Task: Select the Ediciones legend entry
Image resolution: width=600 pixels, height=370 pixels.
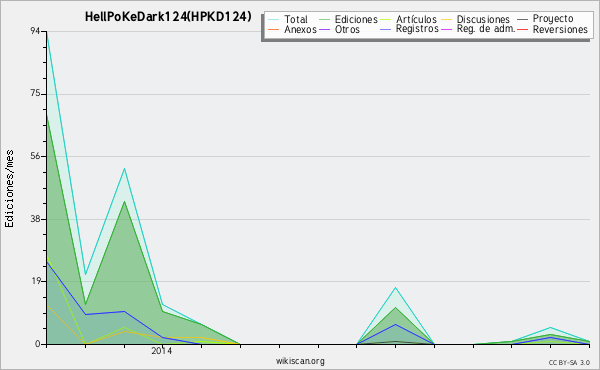Action: point(356,19)
